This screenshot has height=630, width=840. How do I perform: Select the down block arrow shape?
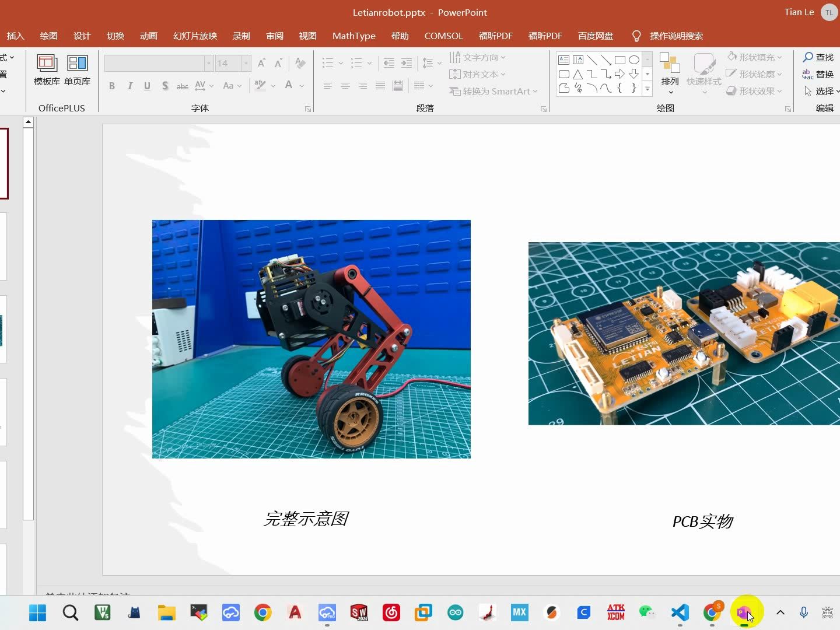[x=634, y=74]
